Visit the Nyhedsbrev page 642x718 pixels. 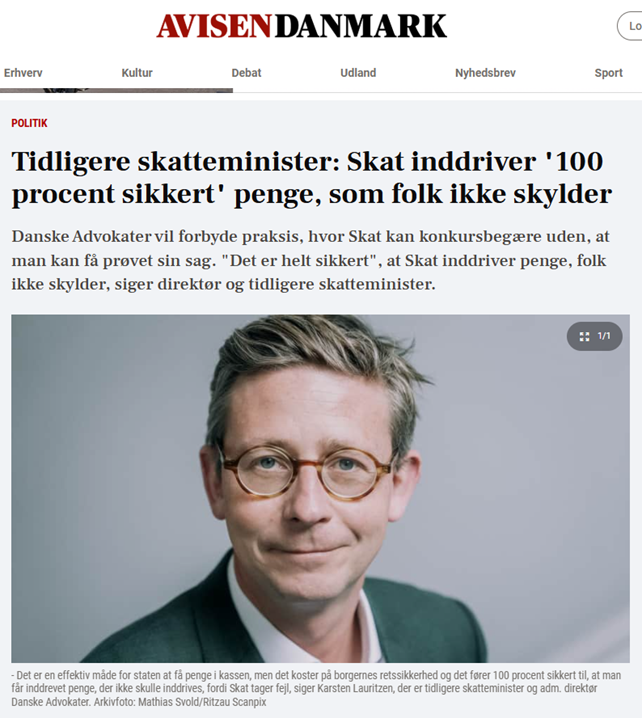pos(485,73)
